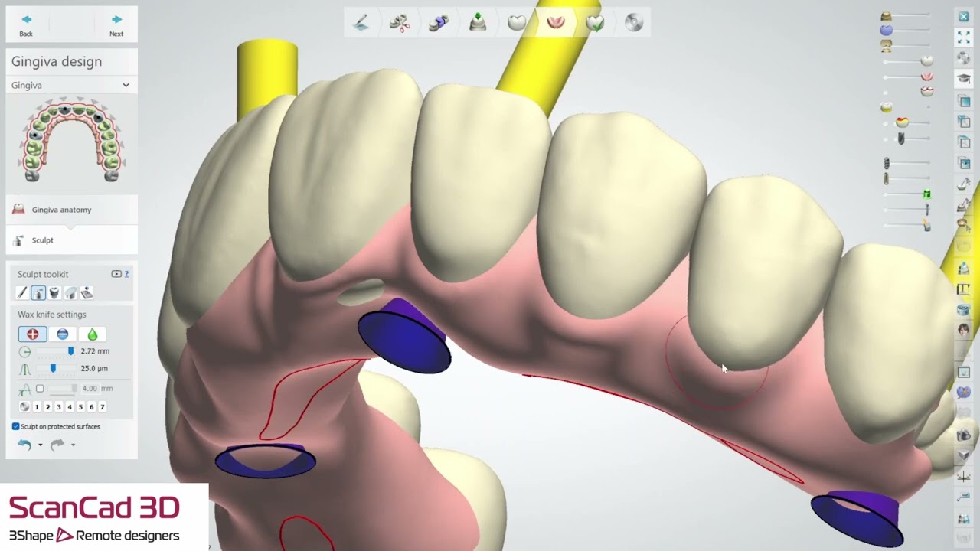
Task: Open the Gingiva anatomy step
Action: [x=71, y=210]
